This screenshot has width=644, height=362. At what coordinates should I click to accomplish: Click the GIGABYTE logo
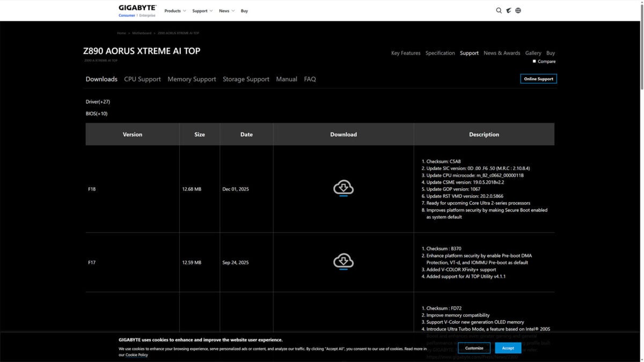tap(136, 8)
